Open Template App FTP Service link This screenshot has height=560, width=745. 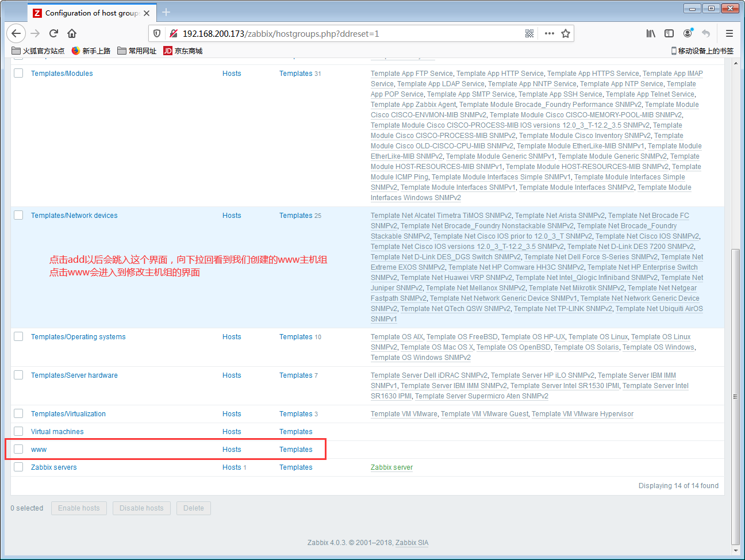(412, 74)
